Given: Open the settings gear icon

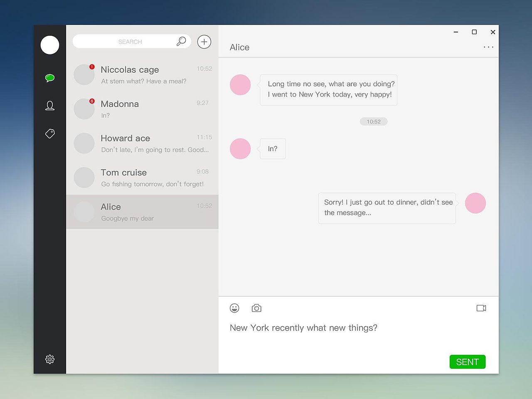Looking at the screenshot, I should click(49, 359).
